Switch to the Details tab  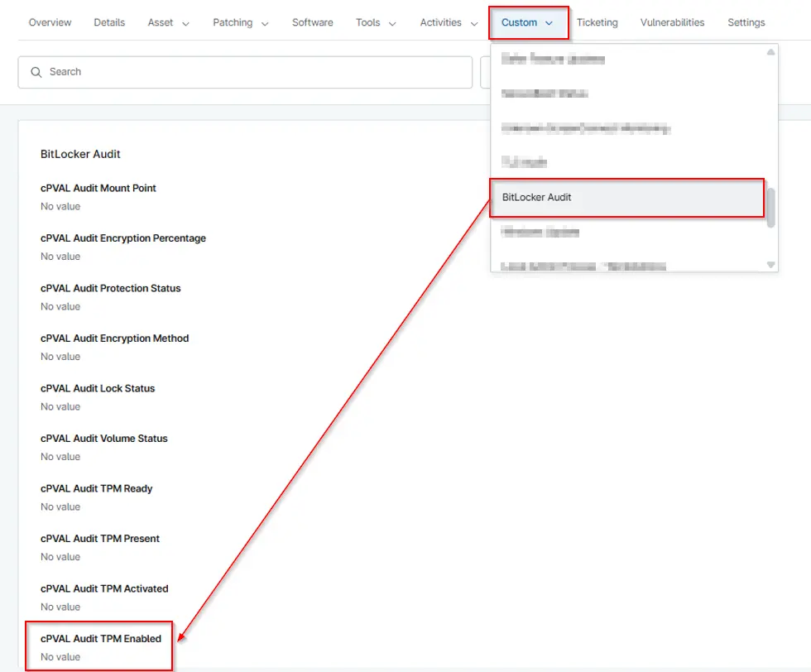point(109,22)
